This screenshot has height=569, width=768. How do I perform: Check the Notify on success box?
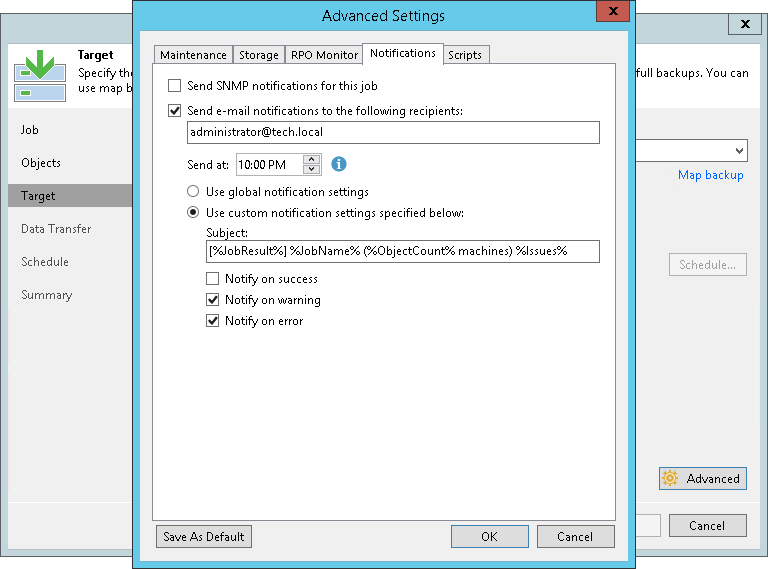[213, 279]
